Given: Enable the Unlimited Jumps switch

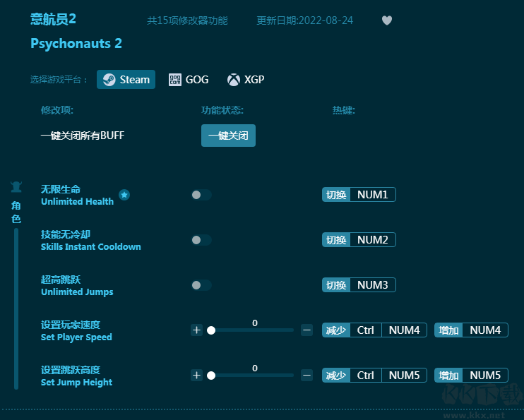Looking at the screenshot, I should 201,285.
